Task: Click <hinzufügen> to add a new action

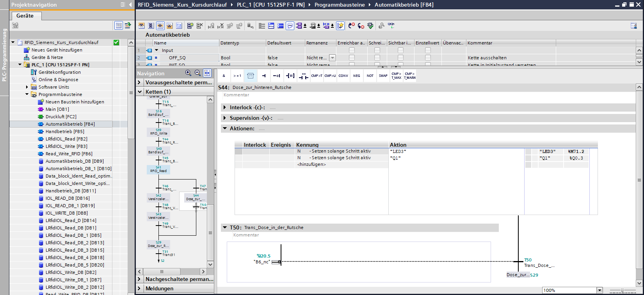Action: (x=311, y=164)
